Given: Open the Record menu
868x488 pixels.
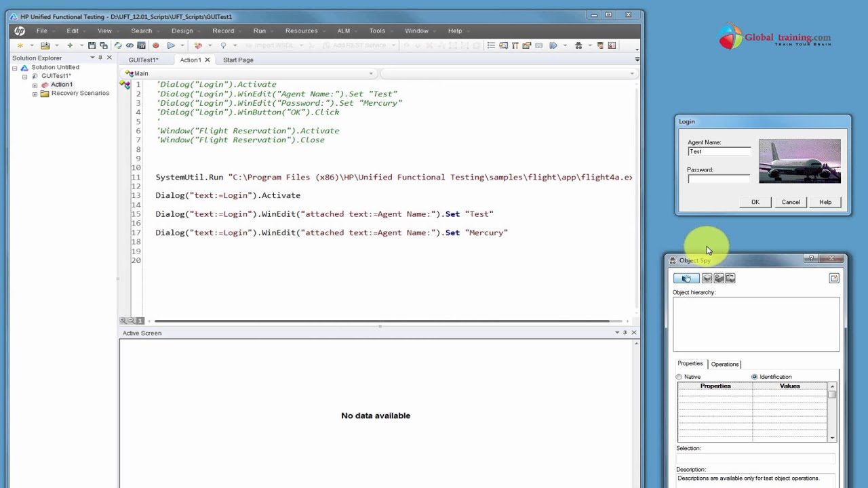Looking at the screenshot, I should (223, 30).
